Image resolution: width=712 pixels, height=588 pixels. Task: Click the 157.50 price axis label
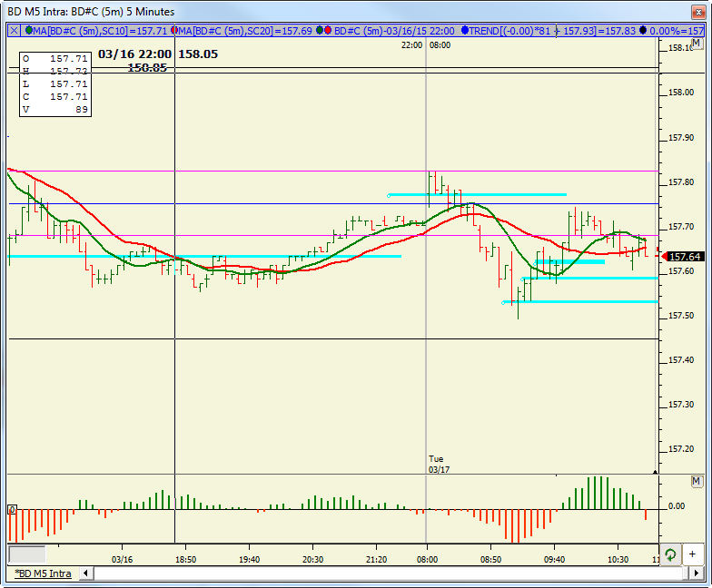coord(681,316)
